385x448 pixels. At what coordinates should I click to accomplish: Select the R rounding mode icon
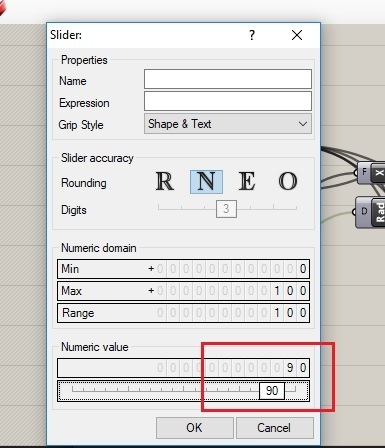tap(165, 182)
